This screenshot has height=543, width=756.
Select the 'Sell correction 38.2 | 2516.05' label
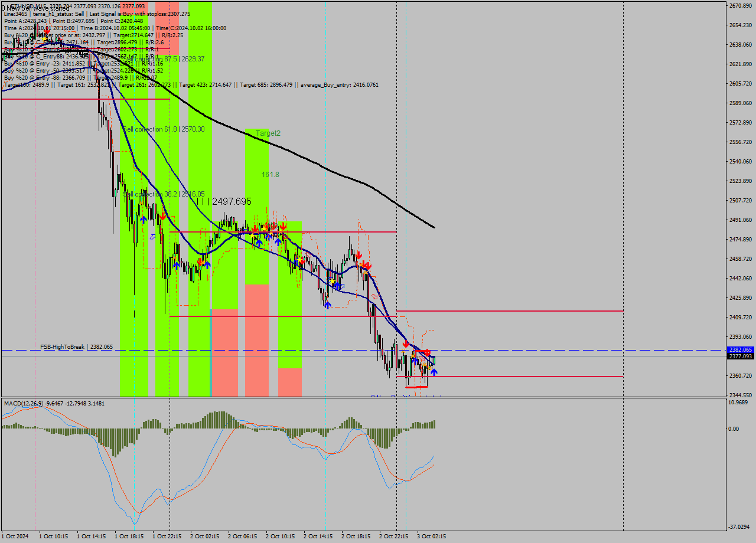click(x=164, y=194)
